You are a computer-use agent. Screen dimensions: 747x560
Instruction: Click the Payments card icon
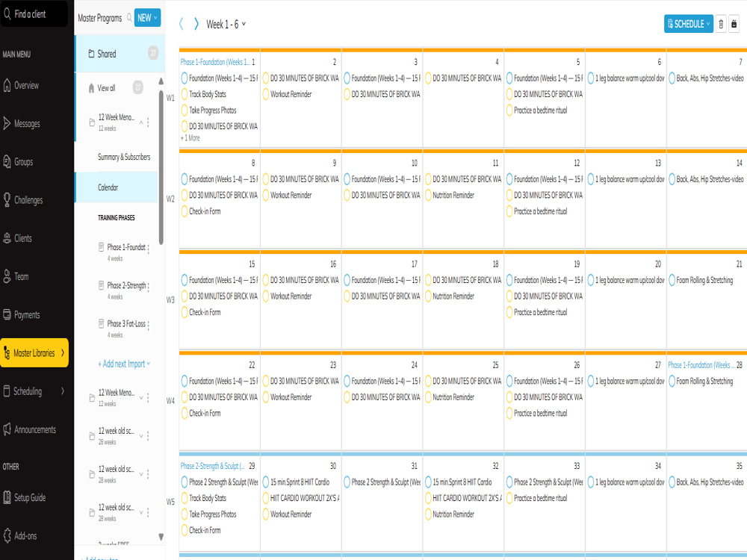[x=7, y=314]
